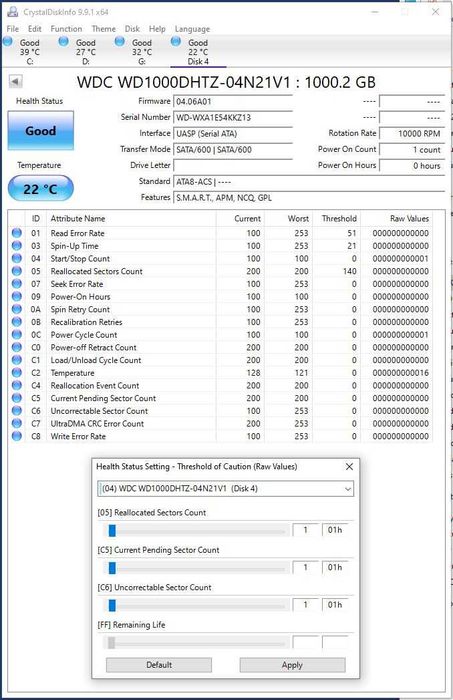Screen dimensions: 453x700
Task: Select the C: disk status orb
Action: (x=8, y=42)
